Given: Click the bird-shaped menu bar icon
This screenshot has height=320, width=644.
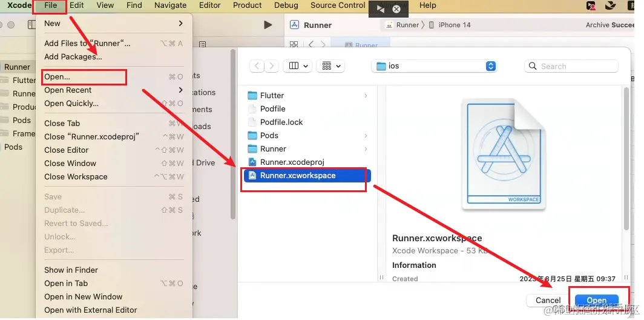Looking at the screenshot, I should (x=611, y=5).
